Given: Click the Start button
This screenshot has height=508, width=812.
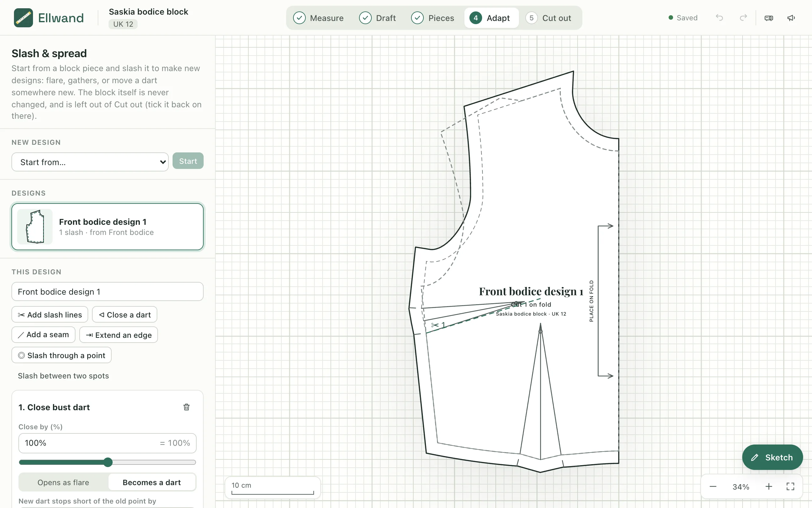Looking at the screenshot, I should point(188,161).
